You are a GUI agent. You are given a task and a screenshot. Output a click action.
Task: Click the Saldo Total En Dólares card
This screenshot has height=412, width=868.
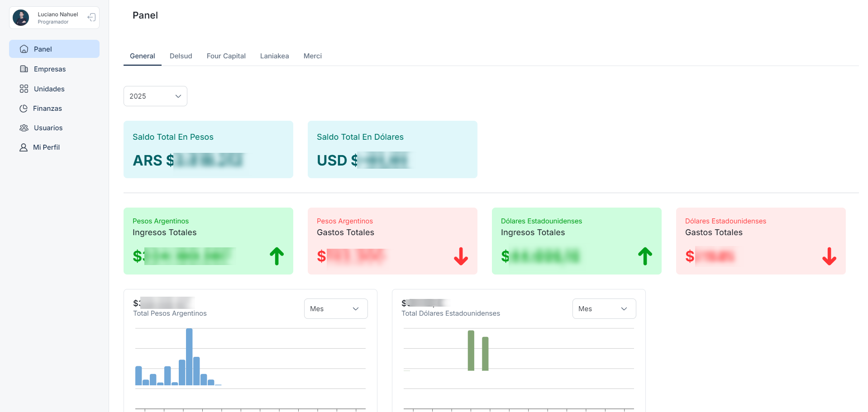coord(392,149)
